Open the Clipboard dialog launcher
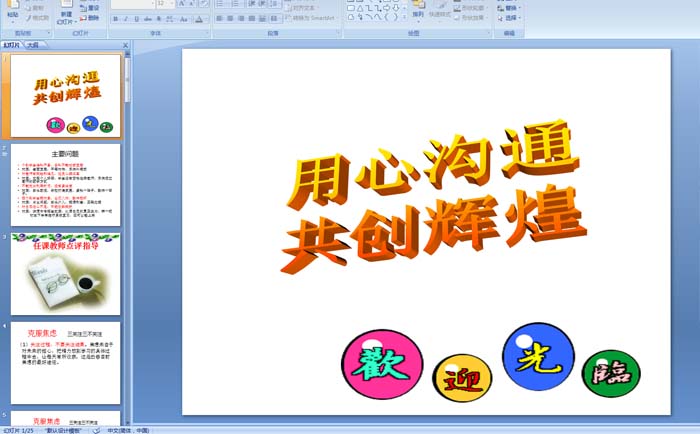The height and width of the screenshot is (434, 700). [49, 33]
